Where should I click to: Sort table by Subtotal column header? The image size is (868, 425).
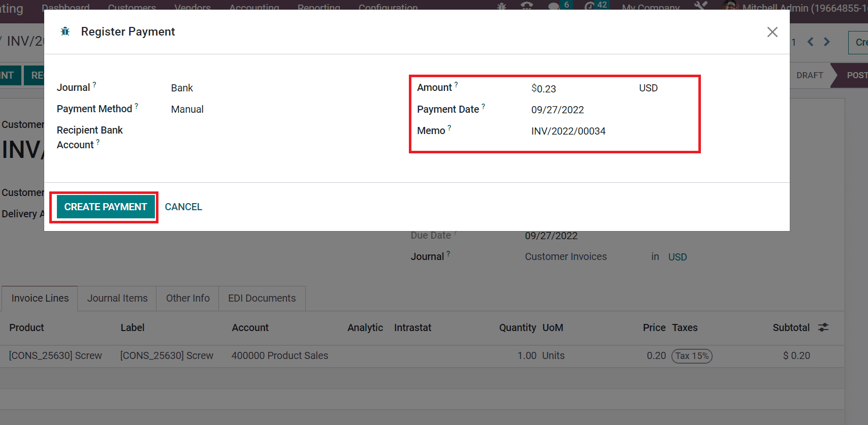coord(791,328)
